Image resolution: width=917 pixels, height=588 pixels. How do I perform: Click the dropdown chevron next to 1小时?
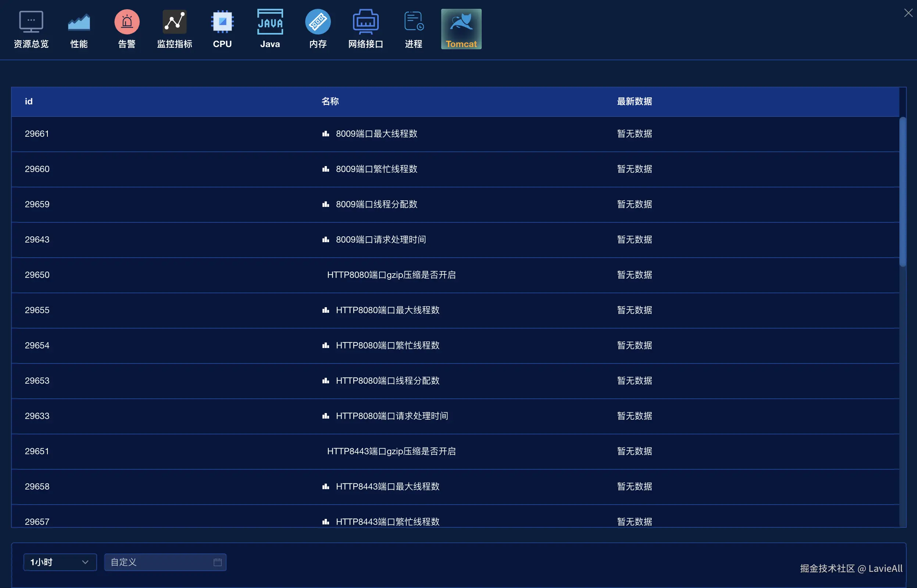(x=85, y=562)
